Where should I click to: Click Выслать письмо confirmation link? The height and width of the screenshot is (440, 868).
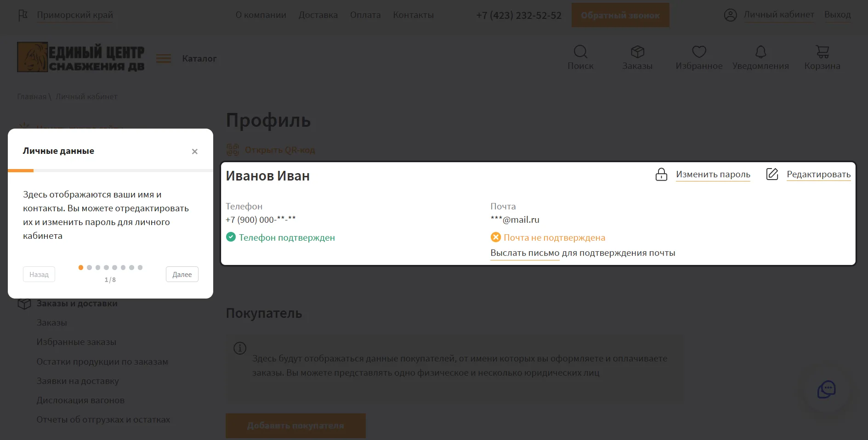pos(525,253)
